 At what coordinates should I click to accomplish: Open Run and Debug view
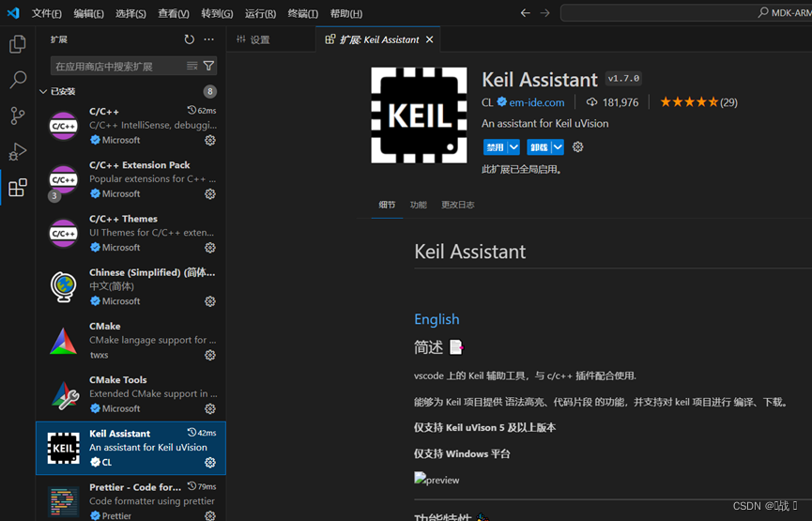[x=18, y=151]
